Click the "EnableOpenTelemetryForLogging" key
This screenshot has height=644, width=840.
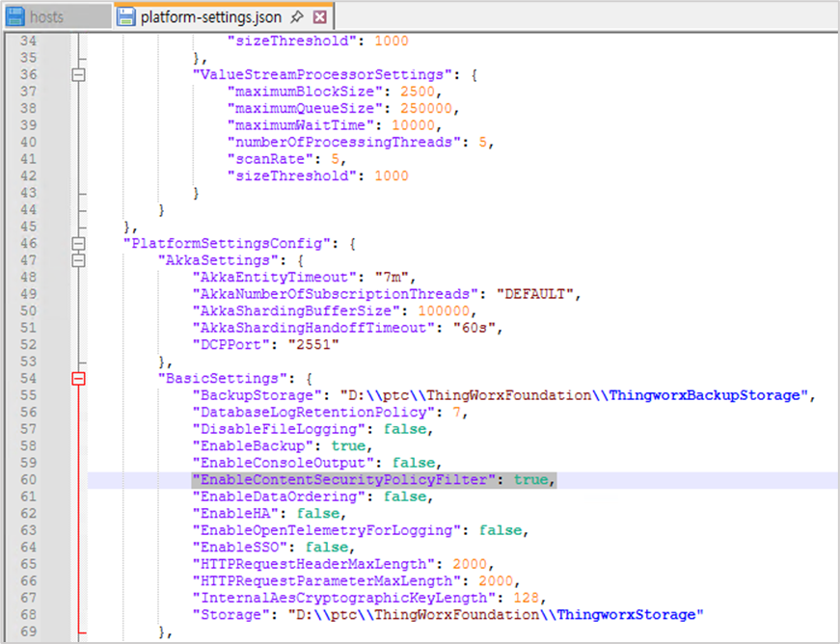326,530
